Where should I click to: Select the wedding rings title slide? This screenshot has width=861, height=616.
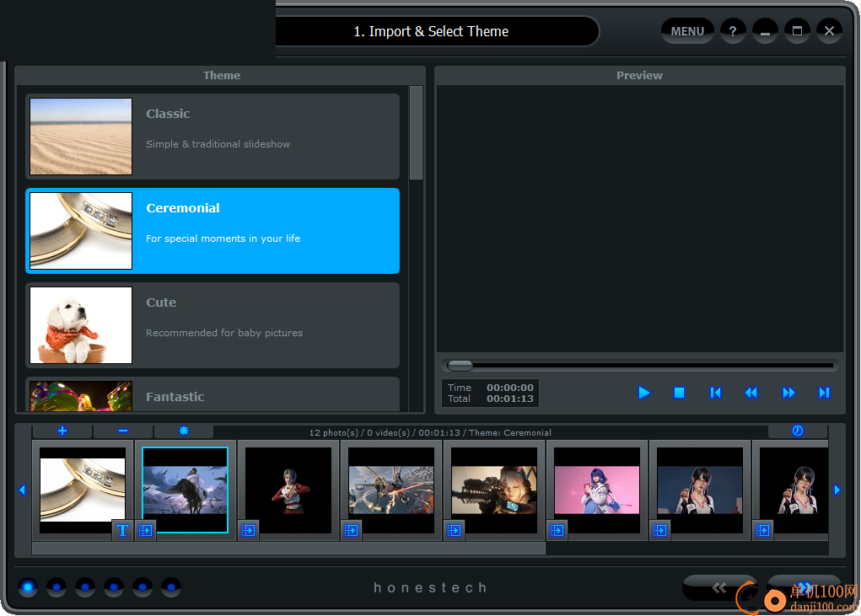[83, 490]
